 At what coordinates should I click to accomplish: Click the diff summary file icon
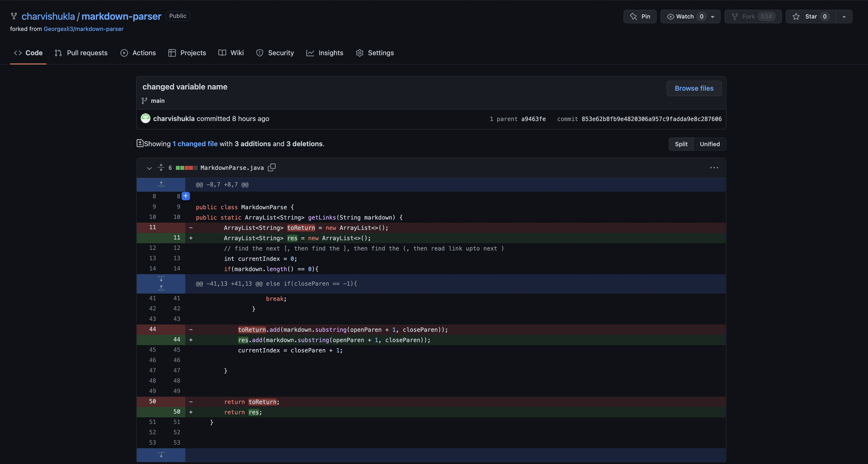tap(140, 143)
